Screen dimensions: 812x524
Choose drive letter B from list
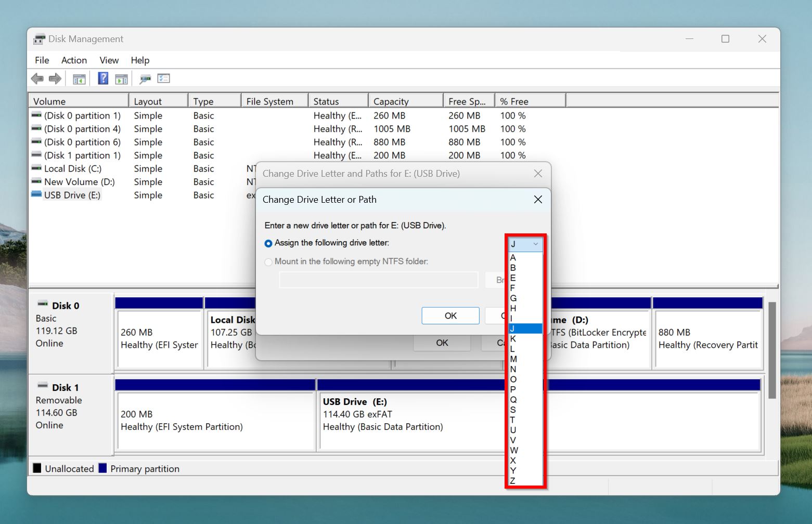pos(525,268)
